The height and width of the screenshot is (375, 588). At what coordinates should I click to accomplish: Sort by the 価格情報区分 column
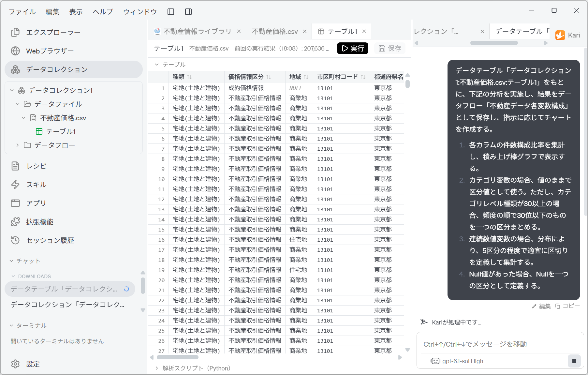click(x=269, y=77)
